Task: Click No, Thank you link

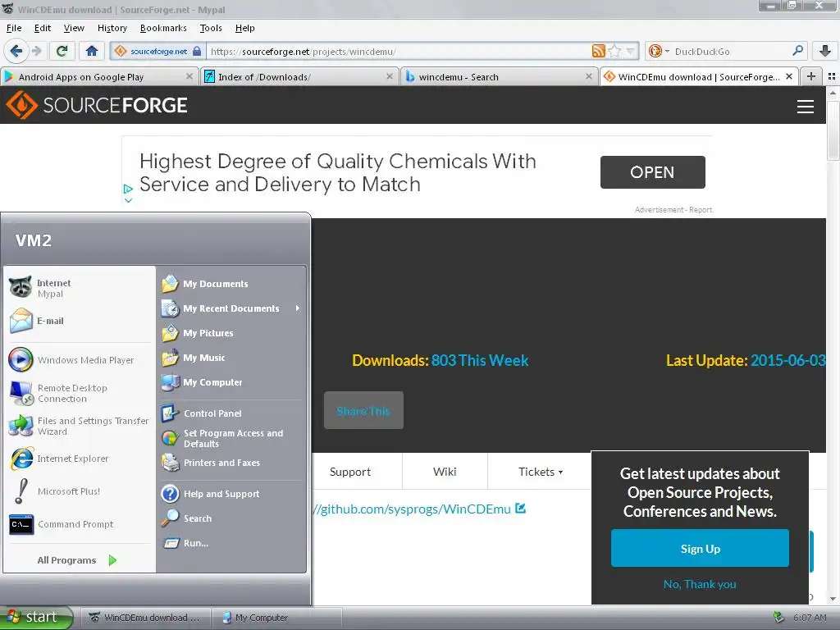Action: point(700,584)
